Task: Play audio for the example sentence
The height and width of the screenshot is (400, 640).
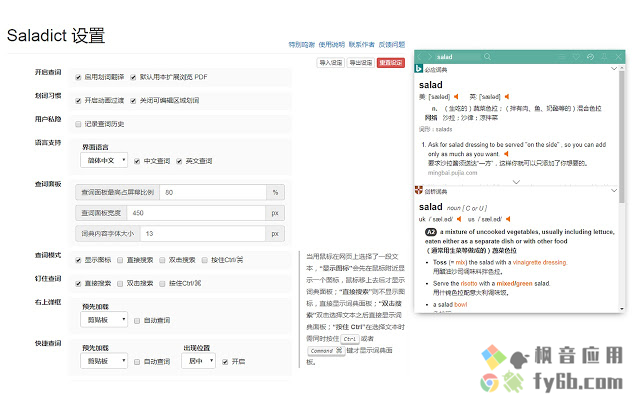Action: coord(506,154)
